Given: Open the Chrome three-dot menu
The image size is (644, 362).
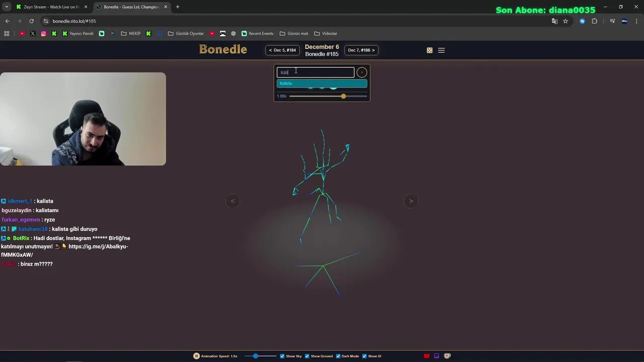Looking at the screenshot, I should [x=637, y=21].
